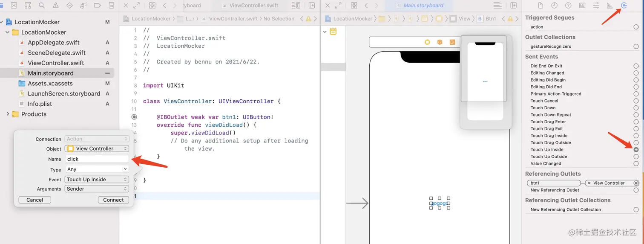644x244 pixels.
Task: Collapse the LocationMocker folder group
Action: (7, 32)
